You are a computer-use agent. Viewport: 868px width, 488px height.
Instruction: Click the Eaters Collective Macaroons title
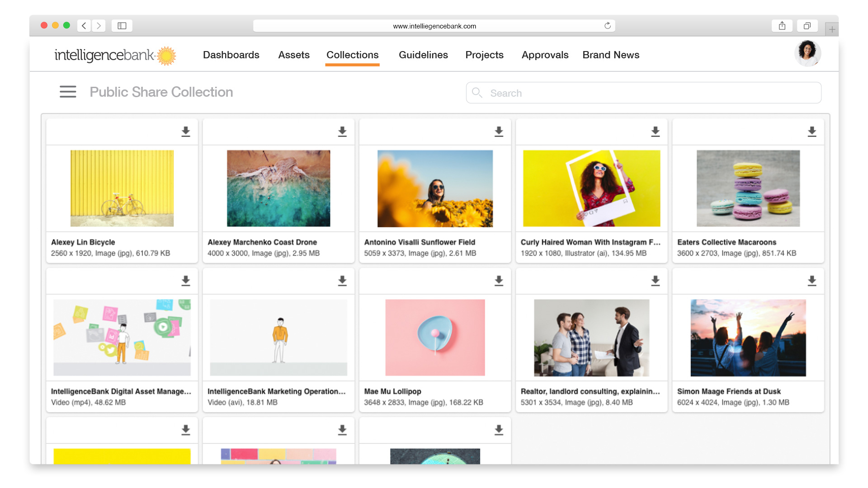[x=726, y=242]
